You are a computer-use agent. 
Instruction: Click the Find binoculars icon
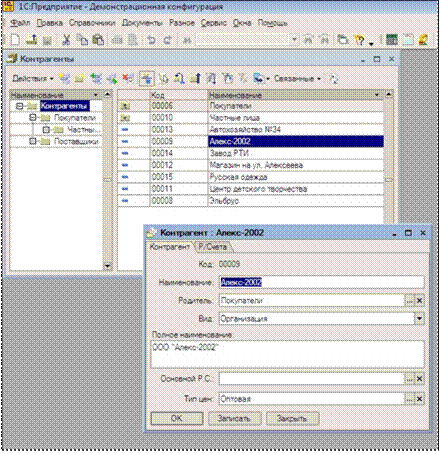coord(187,40)
